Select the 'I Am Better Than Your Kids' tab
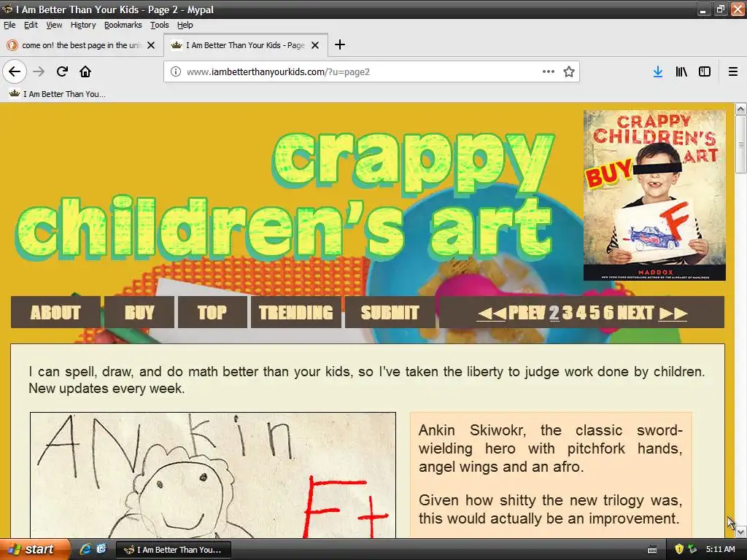This screenshot has height=560, width=747. tap(246, 45)
